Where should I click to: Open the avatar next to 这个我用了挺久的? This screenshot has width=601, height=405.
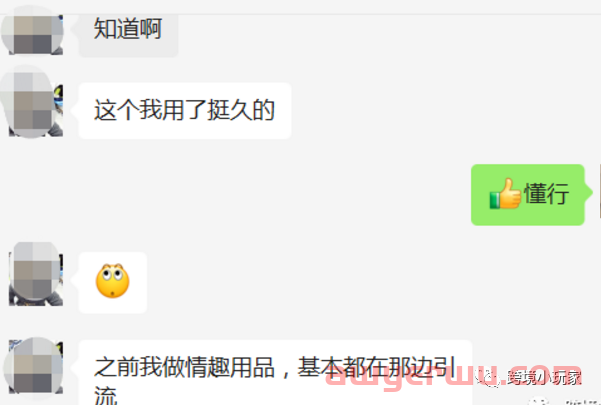click(33, 104)
